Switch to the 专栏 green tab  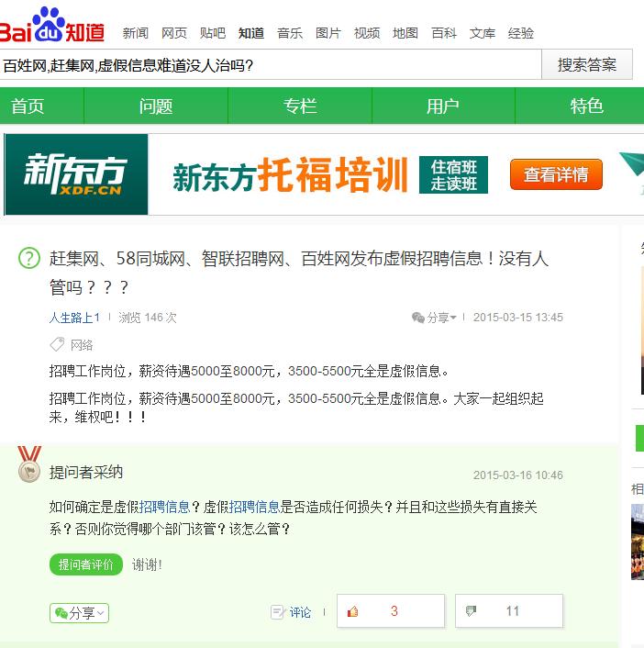tap(300, 106)
